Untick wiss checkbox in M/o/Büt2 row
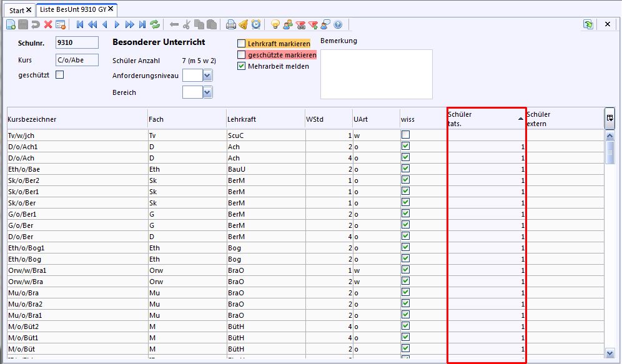Screen dimensions: 622x364 tap(405, 326)
